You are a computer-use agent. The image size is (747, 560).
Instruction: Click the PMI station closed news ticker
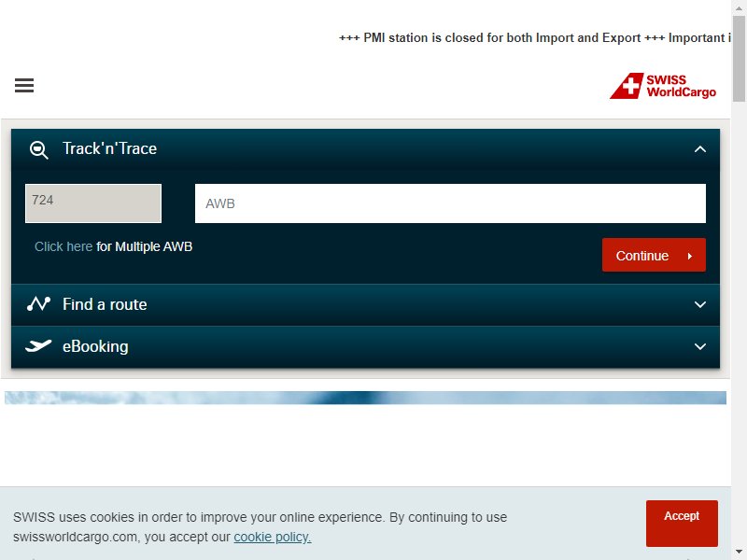(x=533, y=37)
